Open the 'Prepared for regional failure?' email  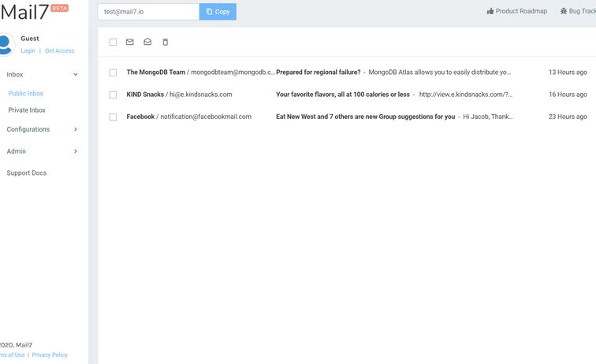318,72
